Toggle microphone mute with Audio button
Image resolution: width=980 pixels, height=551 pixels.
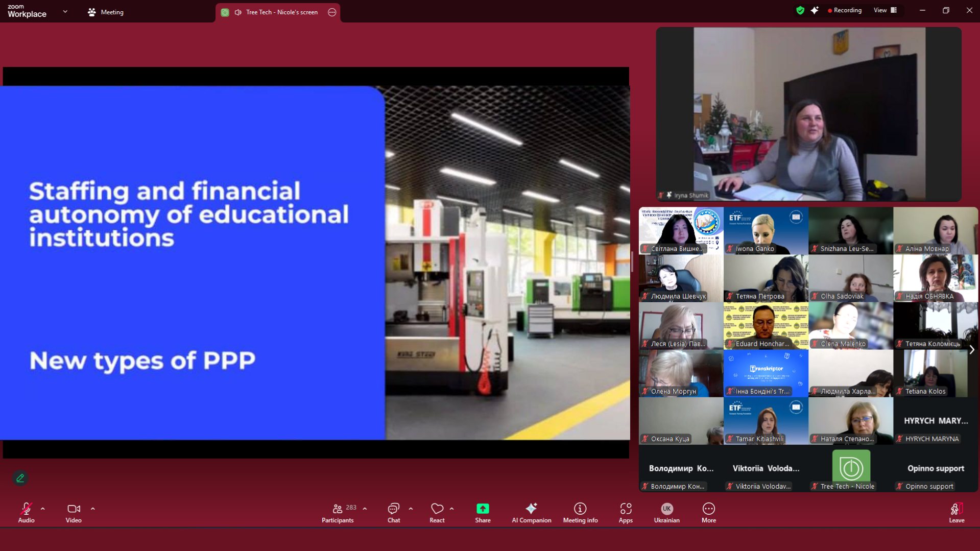26,512
